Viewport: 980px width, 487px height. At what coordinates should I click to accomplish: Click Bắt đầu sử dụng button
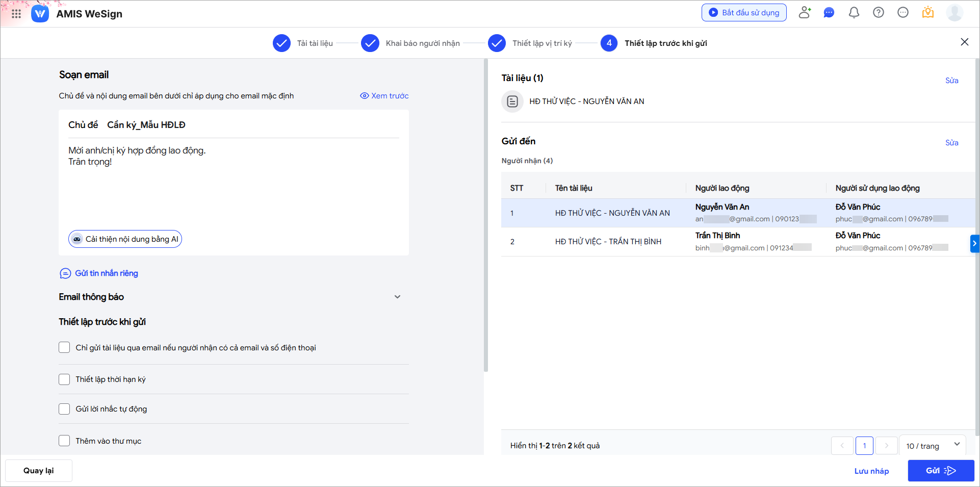[744, 13]
